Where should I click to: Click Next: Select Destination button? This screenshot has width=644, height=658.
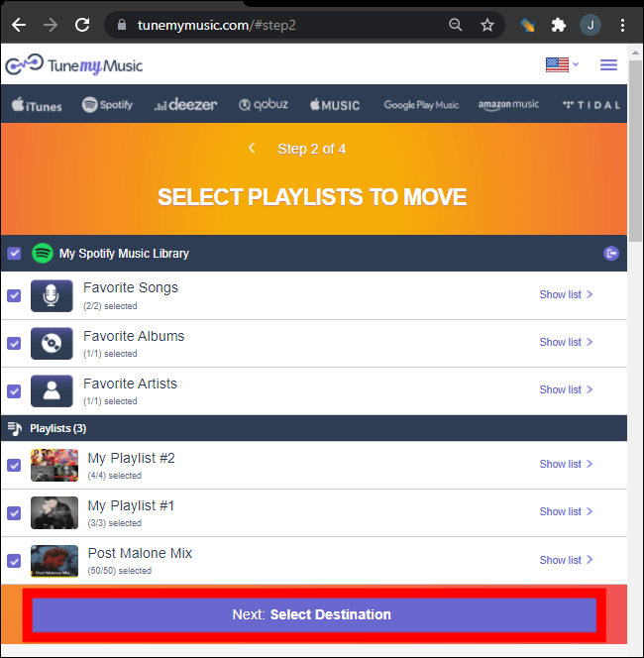(x=313, y=614)
